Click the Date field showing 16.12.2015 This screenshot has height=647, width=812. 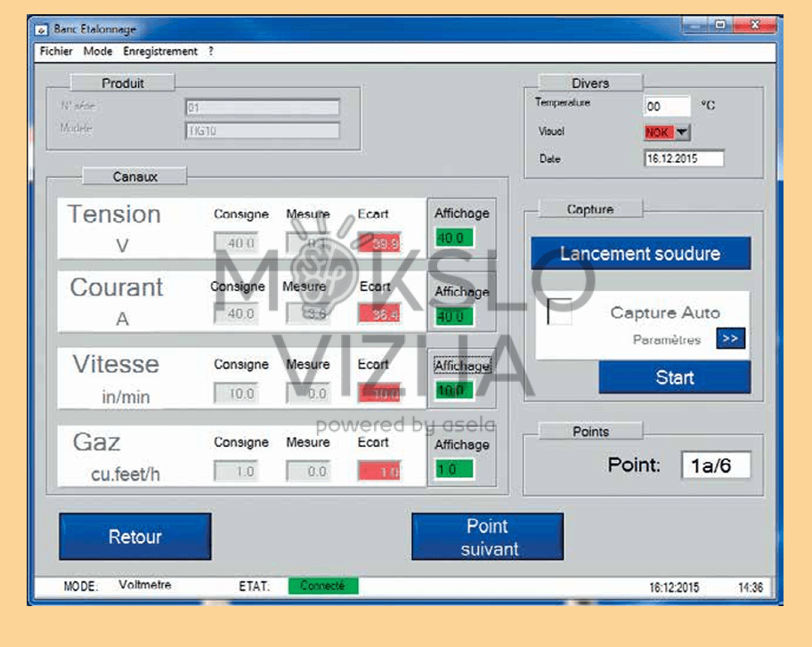(x=683, y=159)
